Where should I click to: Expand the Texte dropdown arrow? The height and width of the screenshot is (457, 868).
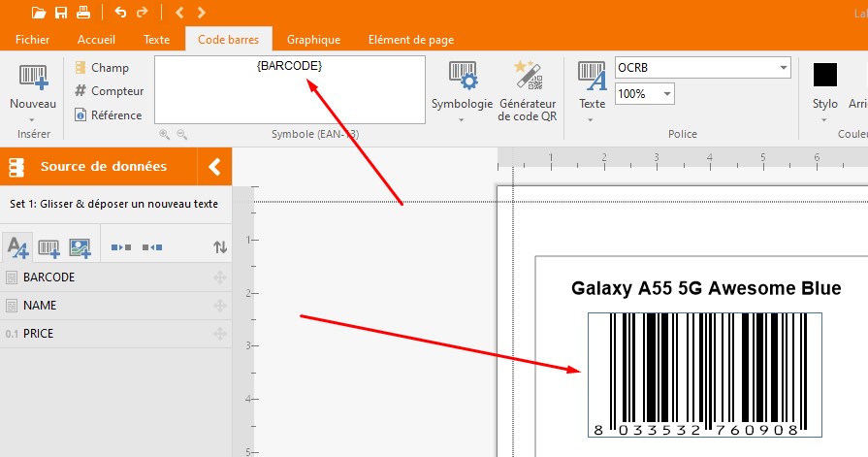coord(591,119)
